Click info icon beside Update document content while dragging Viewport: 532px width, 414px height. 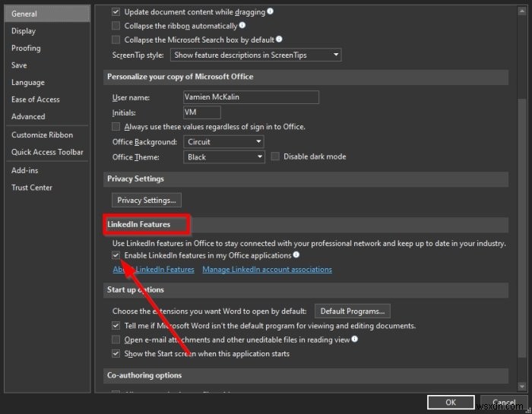coord(270,11)
